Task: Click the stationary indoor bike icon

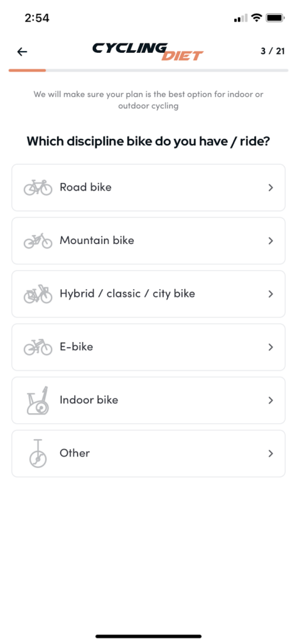Action: [x=38, y=400]
